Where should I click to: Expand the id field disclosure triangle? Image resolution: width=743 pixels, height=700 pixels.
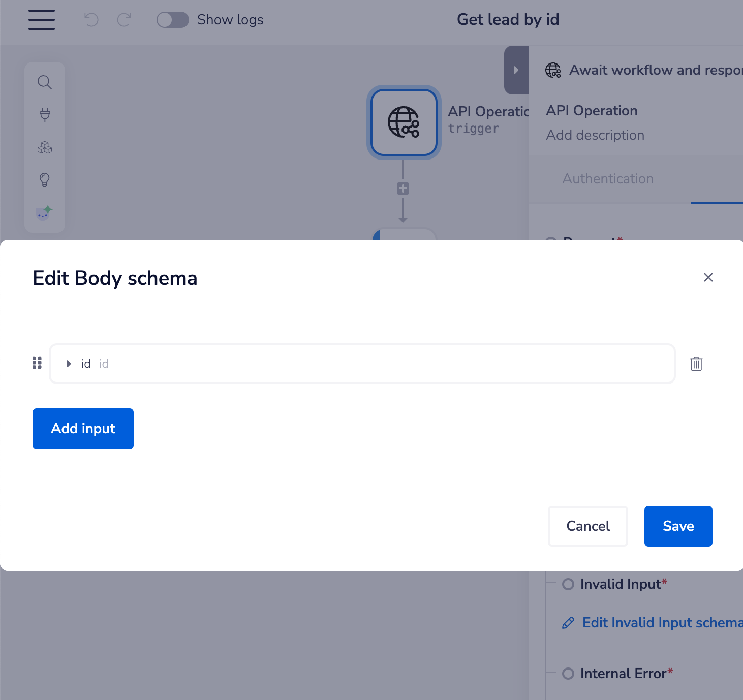tap(69, 364)
